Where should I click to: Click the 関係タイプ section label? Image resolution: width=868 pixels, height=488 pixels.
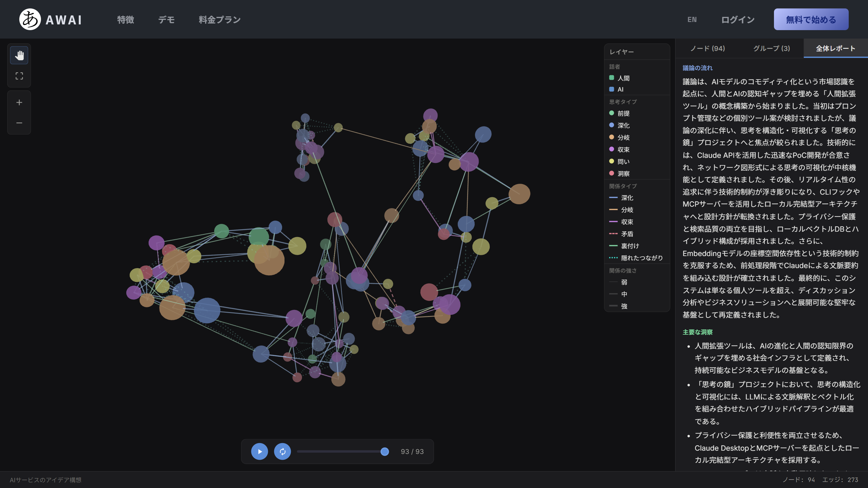tap(623, 186)
